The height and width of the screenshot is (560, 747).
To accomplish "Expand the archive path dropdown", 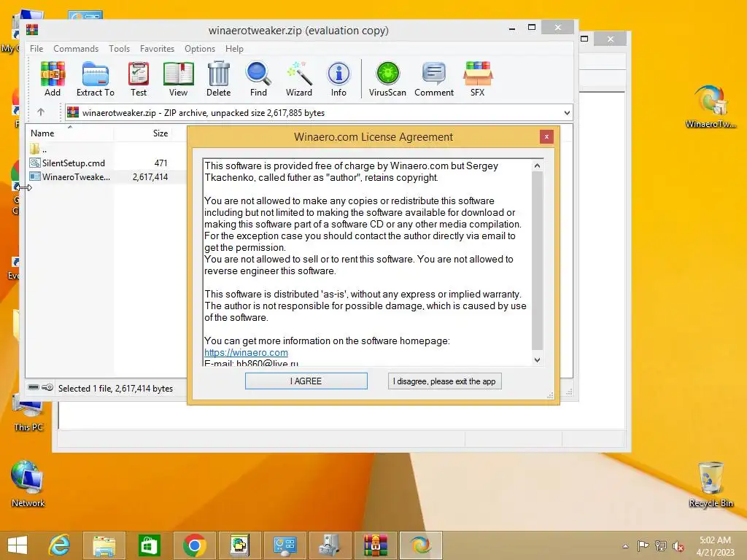I will pyautogui.click(x=566, y=113).
